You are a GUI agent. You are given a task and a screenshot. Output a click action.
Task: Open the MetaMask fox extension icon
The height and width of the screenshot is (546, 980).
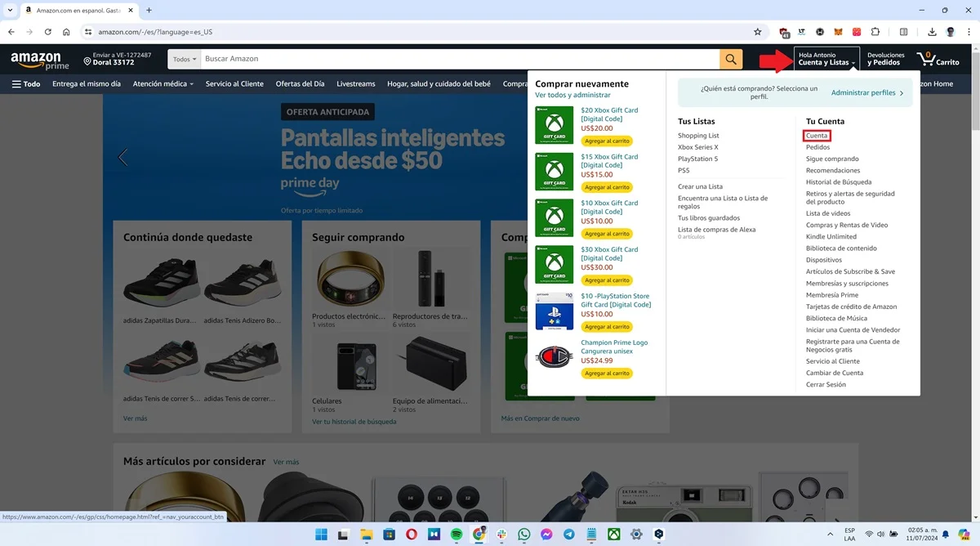click(838, 31)
